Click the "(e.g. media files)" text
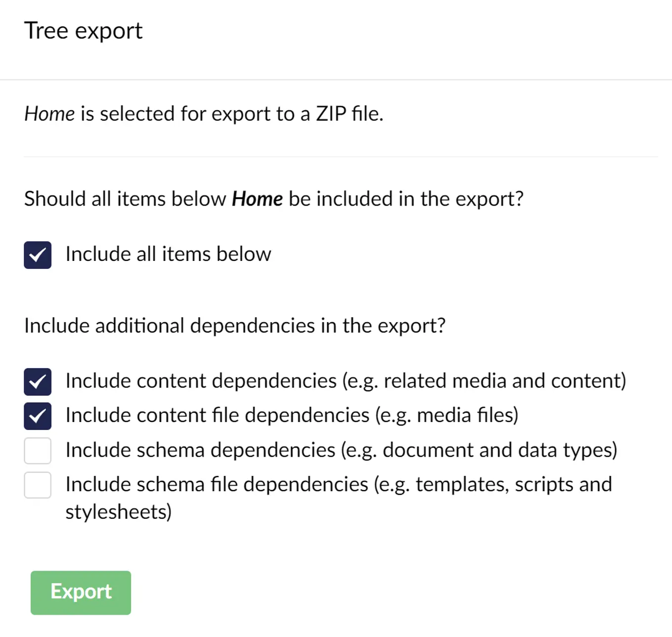Screen dimensions: 672x637 [x=447, y=416]
